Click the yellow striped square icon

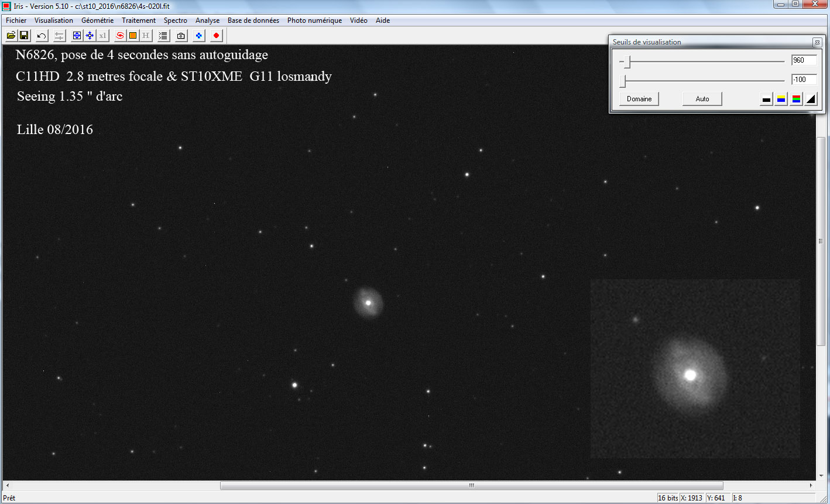click(133, 36)
